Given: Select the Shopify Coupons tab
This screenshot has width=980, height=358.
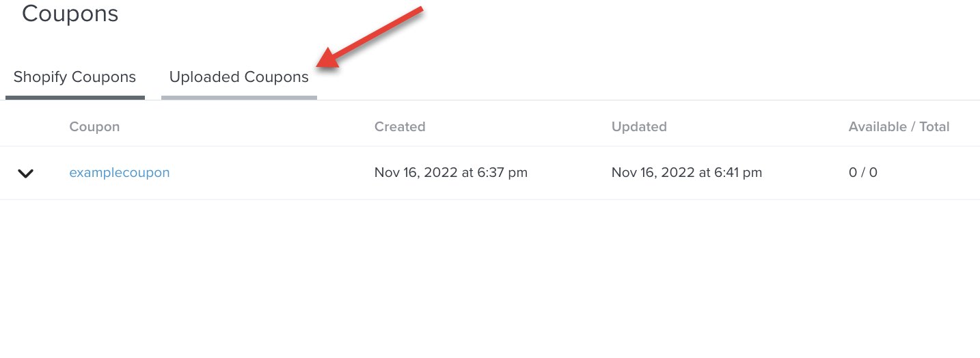Looking at the screenshot, I should [x=74, y=77].
